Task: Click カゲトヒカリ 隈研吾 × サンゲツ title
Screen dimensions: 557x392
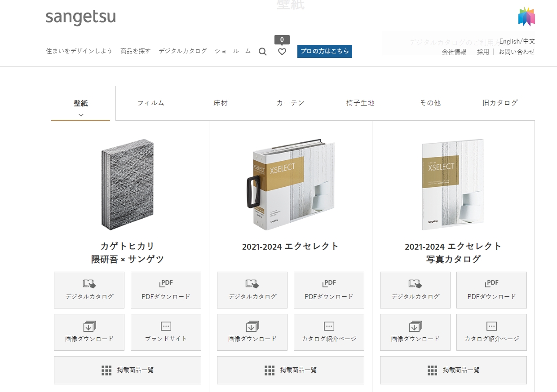Action: (128, 253)
